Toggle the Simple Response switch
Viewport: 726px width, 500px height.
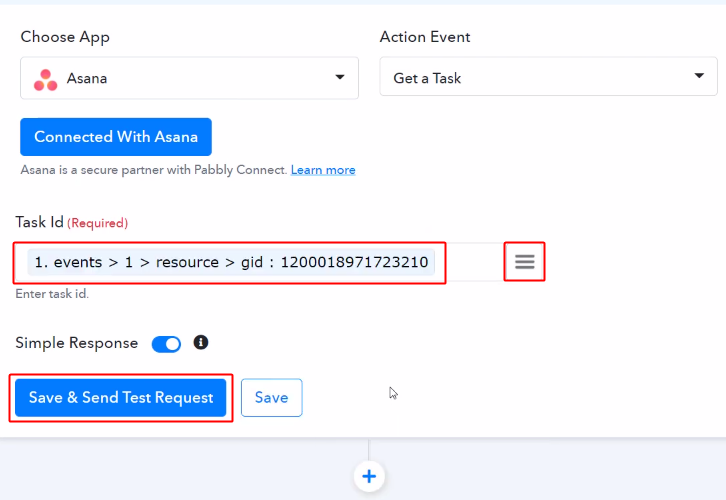click(x=166, y=344)
